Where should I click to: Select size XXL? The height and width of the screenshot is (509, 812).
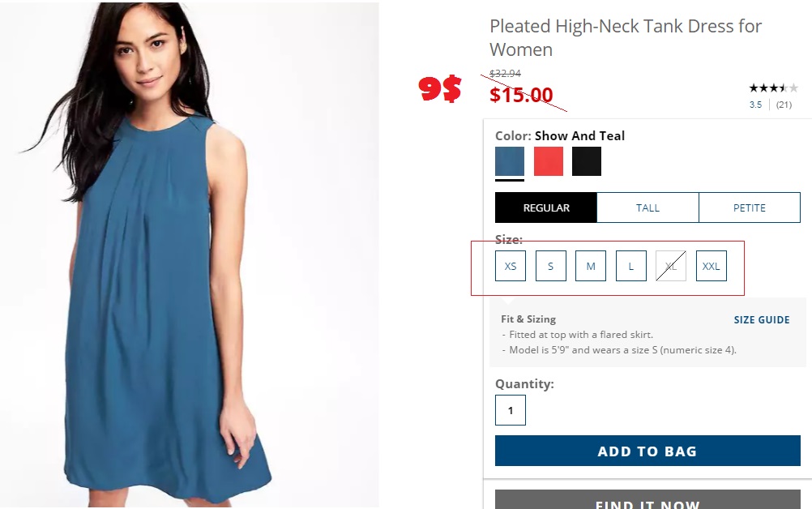(x=712, y=266)
